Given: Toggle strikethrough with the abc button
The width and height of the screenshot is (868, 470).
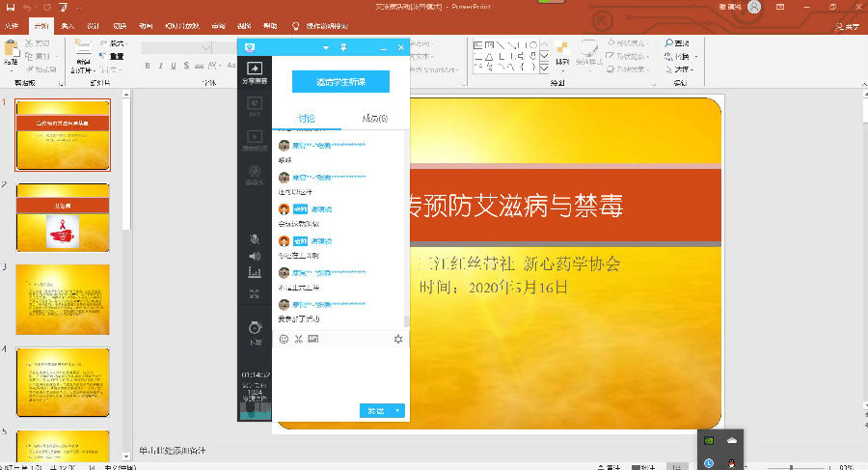Looking at the screenshot, I should (199, 66).
